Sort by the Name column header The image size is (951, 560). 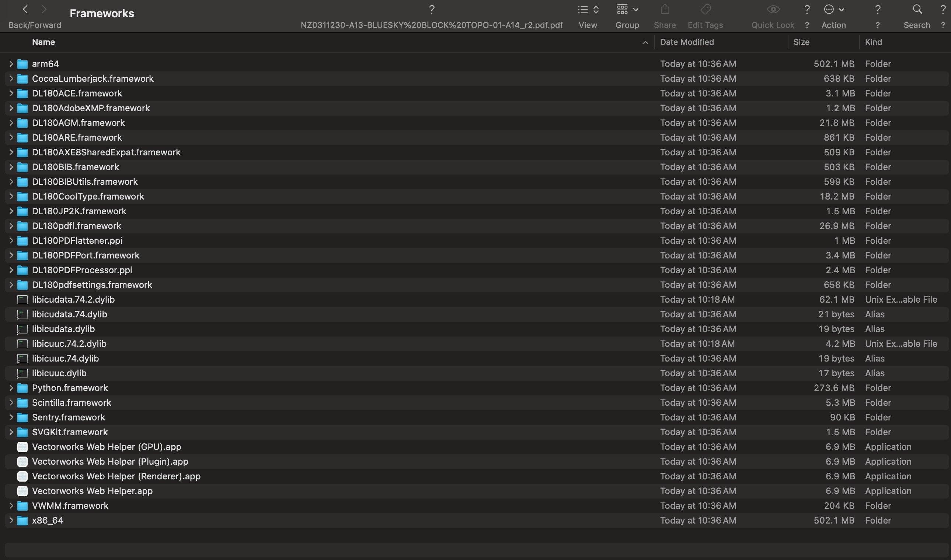(43, 42)
